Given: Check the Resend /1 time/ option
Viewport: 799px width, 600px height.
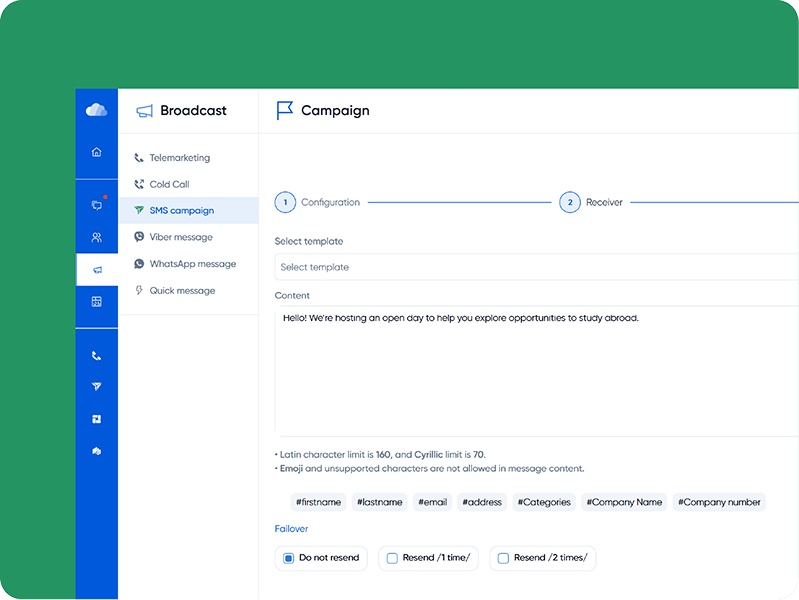Looking at the screenshot, I should coord(428,558).
